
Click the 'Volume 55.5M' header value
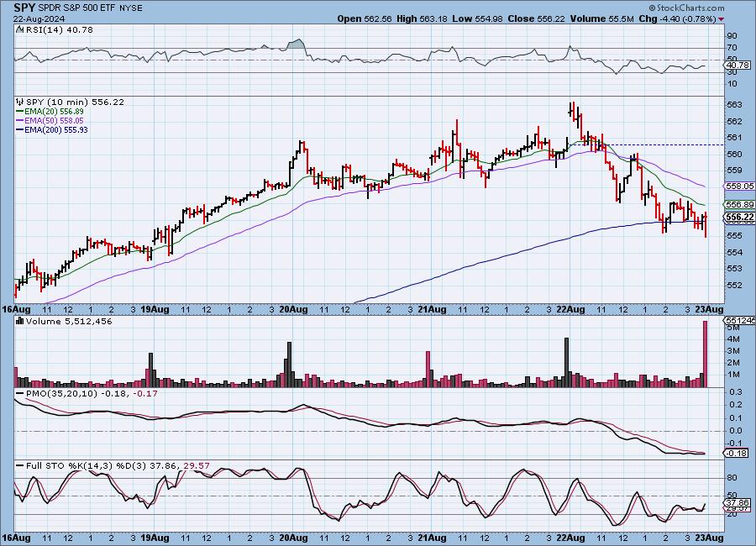[x=601, y=18]
